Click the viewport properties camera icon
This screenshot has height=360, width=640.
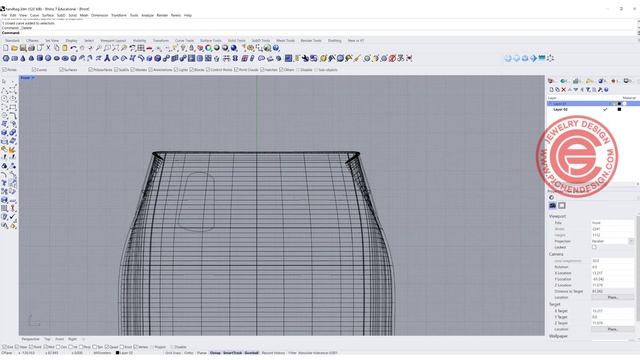coord(552,206)
